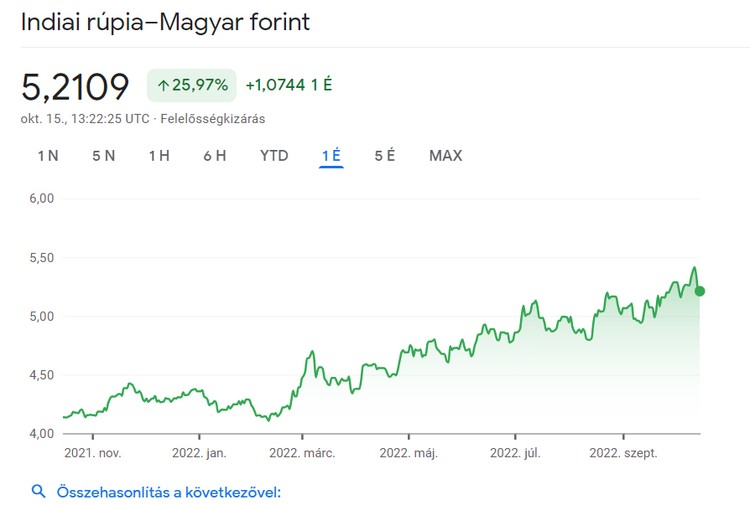The width and height of the screenshot is (750, 505).
Task: Click the 6,00 y-axis label
Action: (39, 199)
